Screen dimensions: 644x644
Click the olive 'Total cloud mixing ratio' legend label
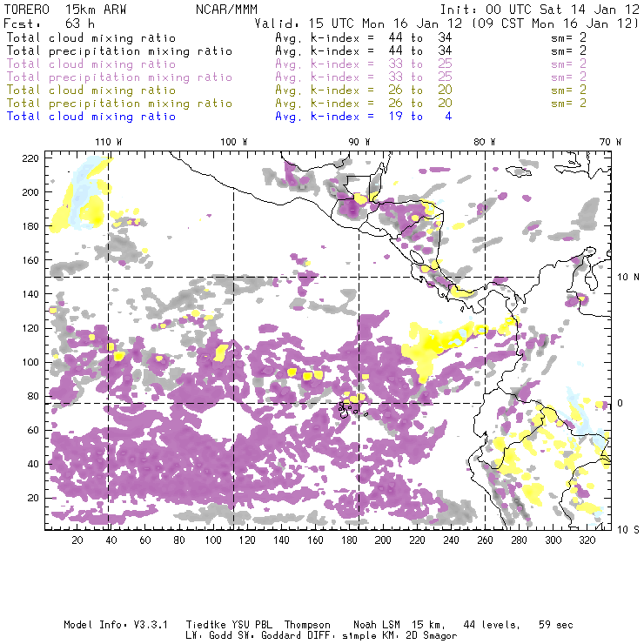point(91,91)
